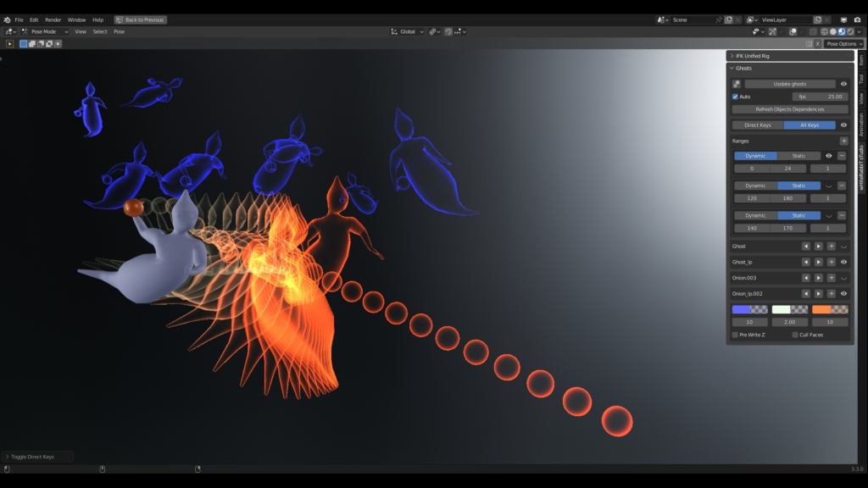Enable the Pre Write Z checkbox
The width and height of the screenshot is (868, 488).
point(735,335)
